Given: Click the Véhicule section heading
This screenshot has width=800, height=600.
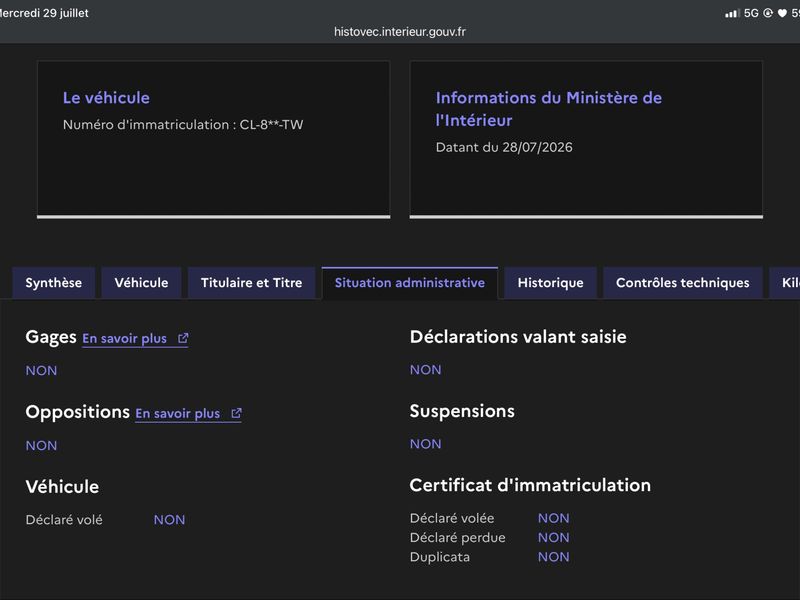Looking at the screenshot, I should point(62,486).
